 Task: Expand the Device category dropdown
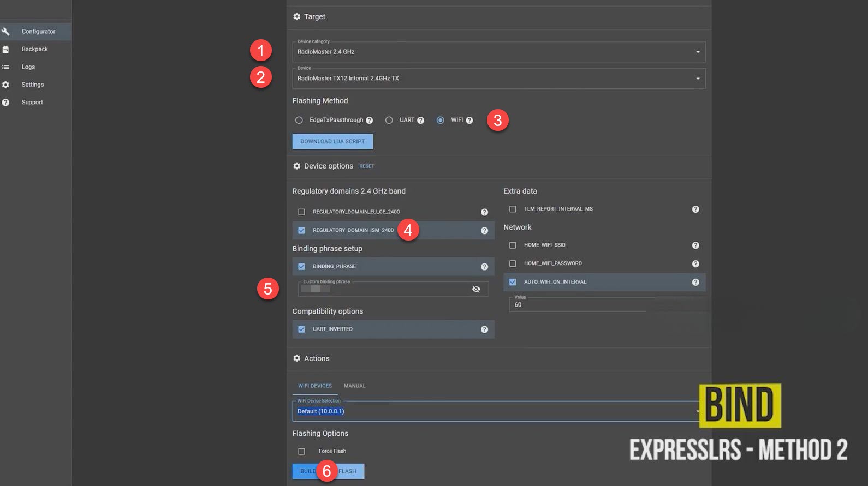coord(698,52)
